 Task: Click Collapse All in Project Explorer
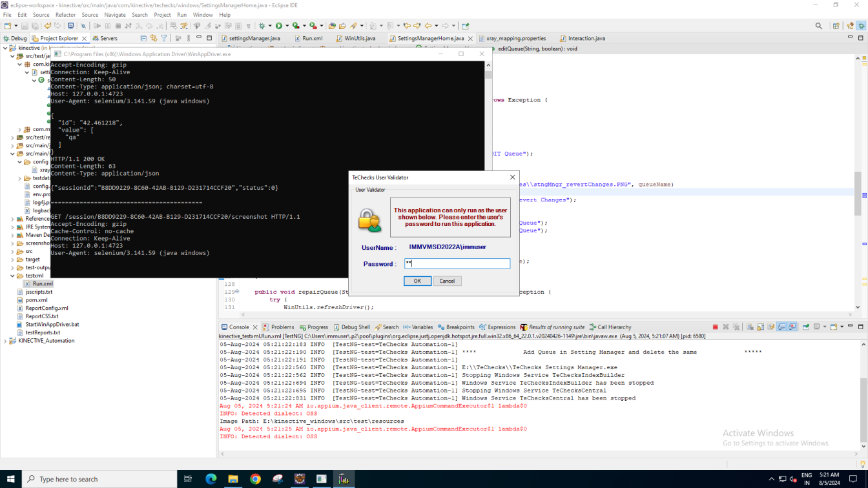pos(143,39)
